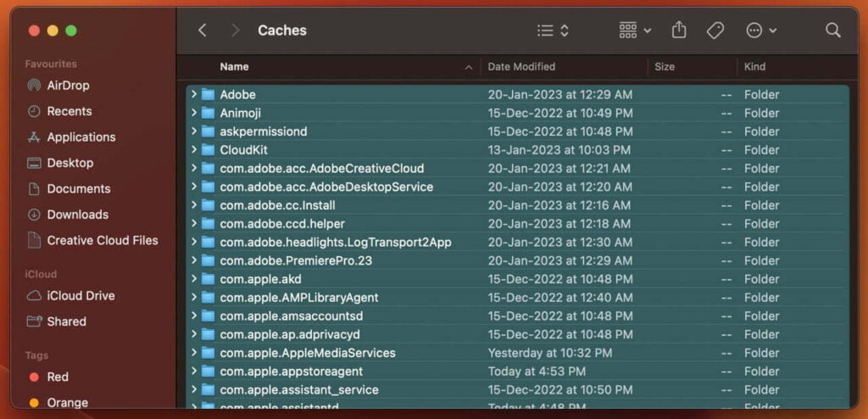Viewport: 868px width, 419px height.
Task: Click '15-Dec-2022 at 10:50 PM' date
Action: point(560,389)
